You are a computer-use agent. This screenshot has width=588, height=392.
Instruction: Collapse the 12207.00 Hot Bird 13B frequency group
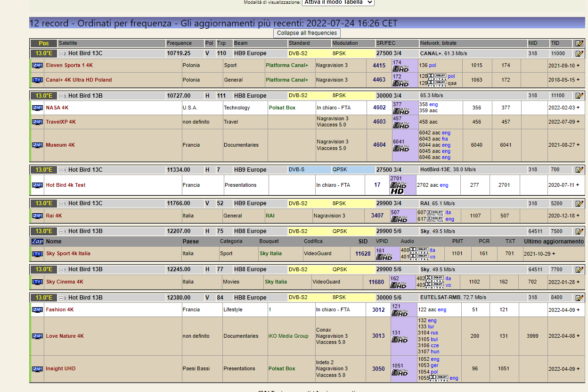click(x=61, y=232)
